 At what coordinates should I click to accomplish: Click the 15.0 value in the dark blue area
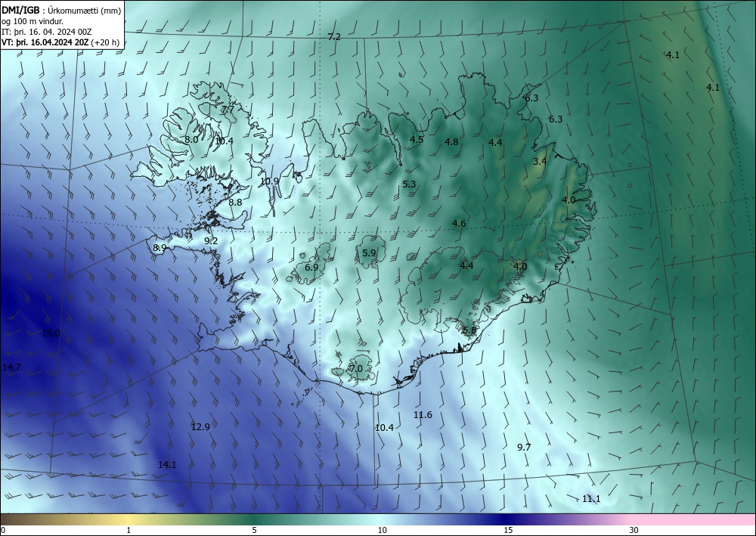pyautogui.click(x=51, y=333)
